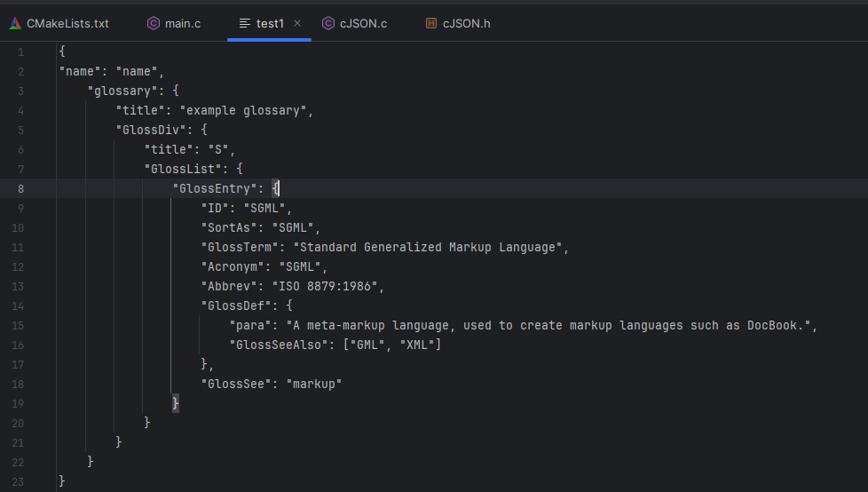Click the "GlossTerm" key
868x492 pixels.
[x=240, y=247]
